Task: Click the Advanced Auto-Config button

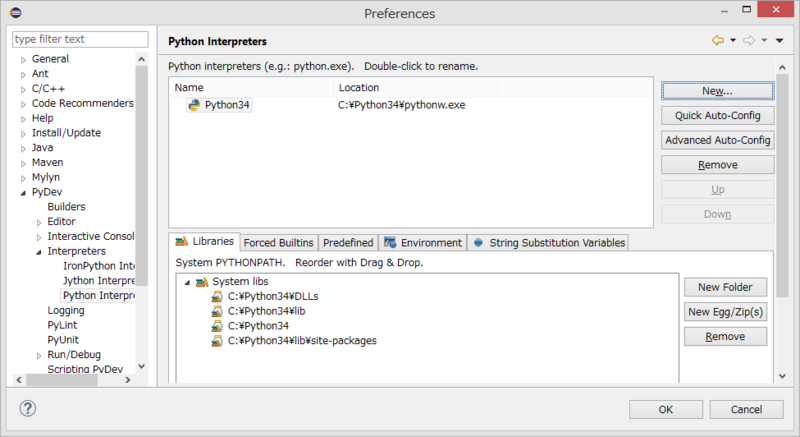Action: point(717,140)
